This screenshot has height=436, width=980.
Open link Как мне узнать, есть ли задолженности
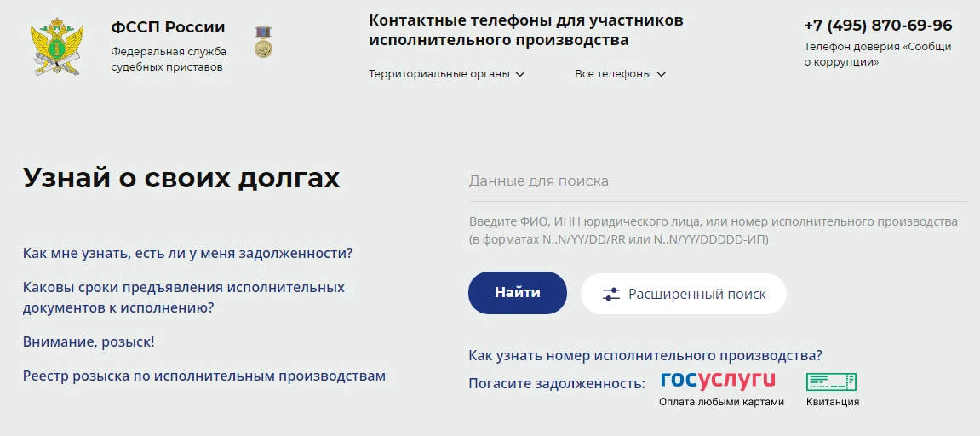pos(188,254)
